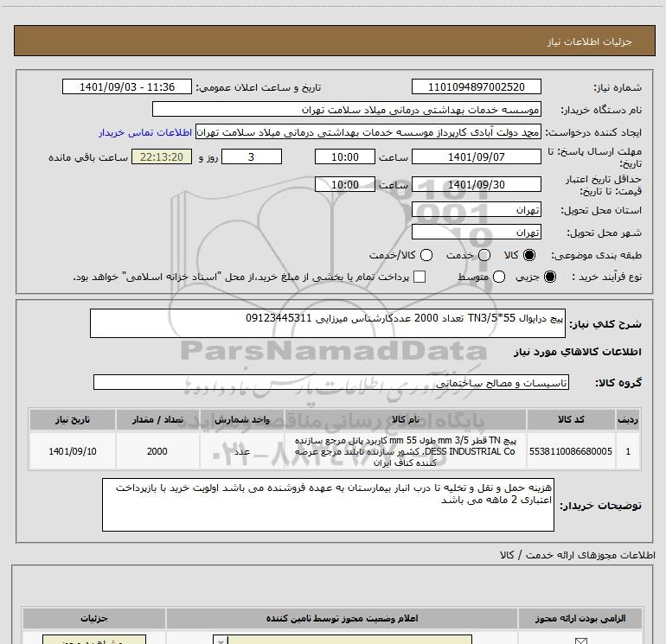
Task: Click the goods group field تاسیسات و مصالح ساختمانی
Action: click(x=331, y=382)
